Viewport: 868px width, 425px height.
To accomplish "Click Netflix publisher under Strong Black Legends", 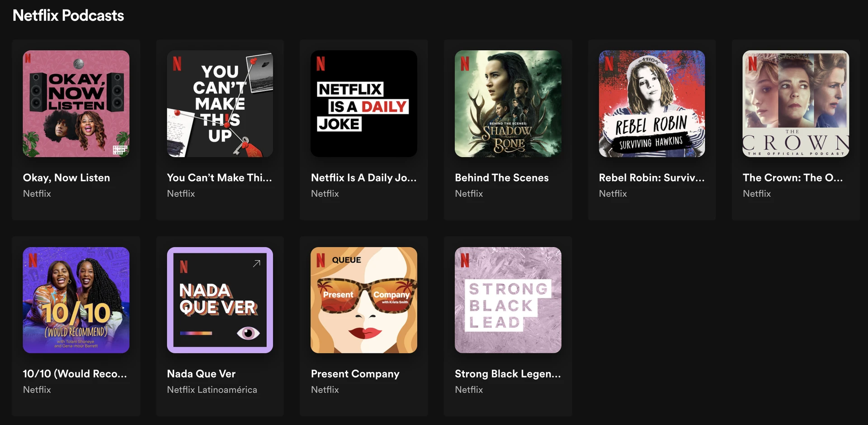I will click(x=469, y=390).
